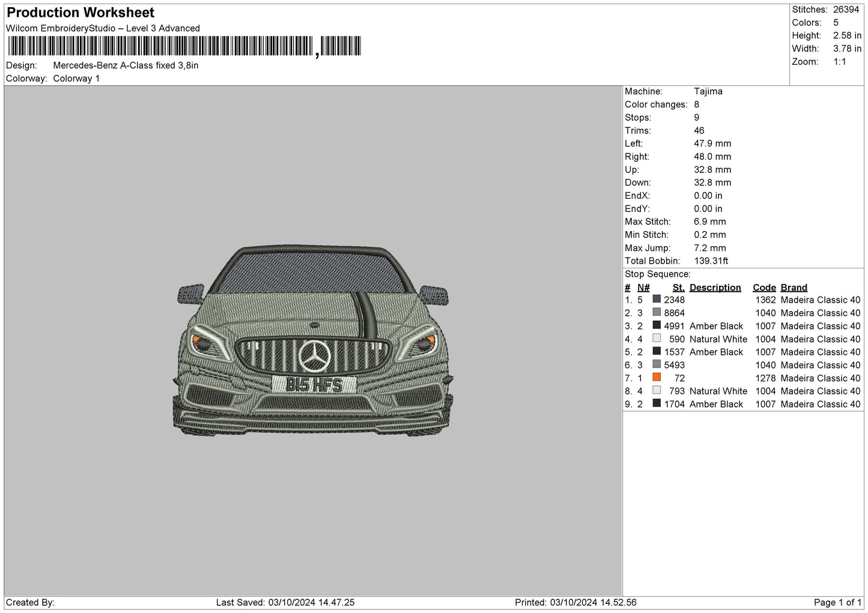
Task: Click 'Amber Black' description in stop 3
Action: 717,326
